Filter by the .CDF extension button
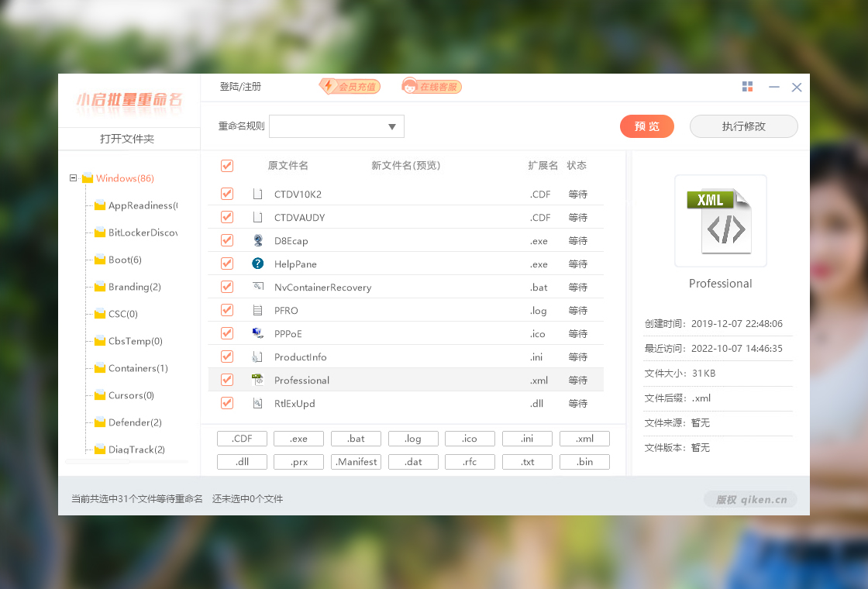Image resolution: width=868 pixels, height=589 pixels. click(x=242, y=439)
